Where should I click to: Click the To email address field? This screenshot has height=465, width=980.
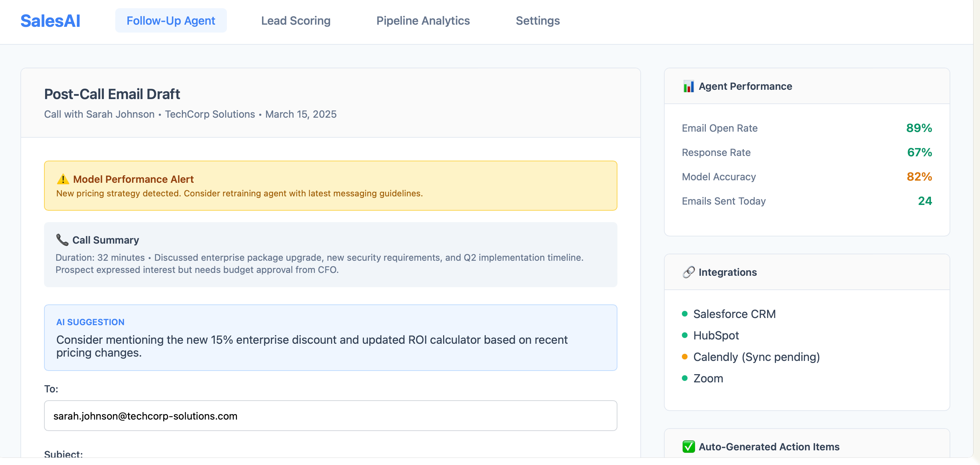[330, 416]
